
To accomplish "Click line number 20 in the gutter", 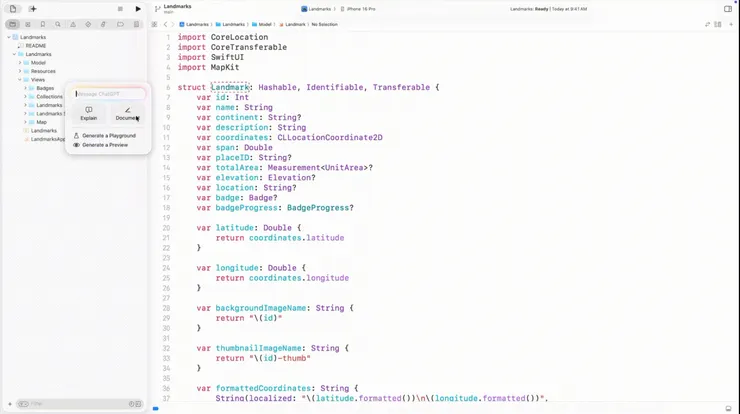I will 166,228.
